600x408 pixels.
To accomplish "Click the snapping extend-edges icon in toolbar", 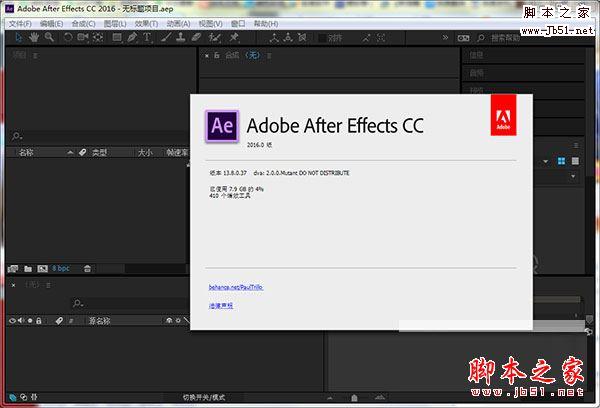I will coord(366,38).
